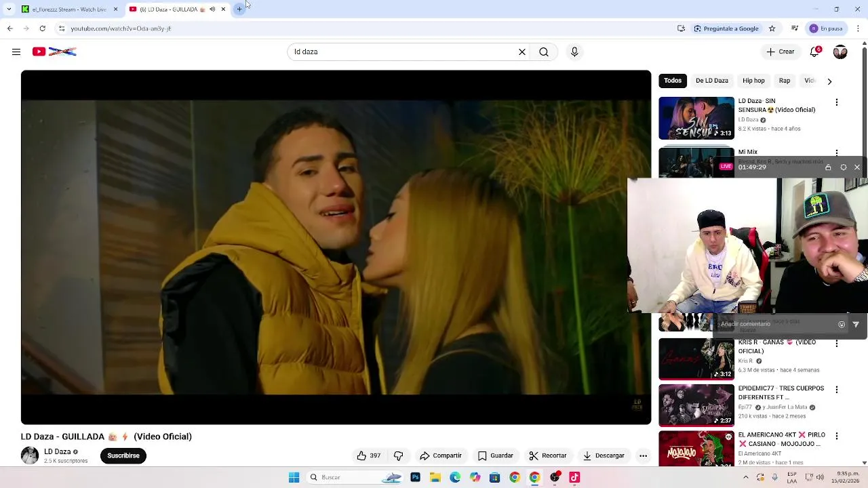Mute the LD Daza tab audio
This screenshot has width=868, height=488.
pyautogui.click(x=212, y=9)
